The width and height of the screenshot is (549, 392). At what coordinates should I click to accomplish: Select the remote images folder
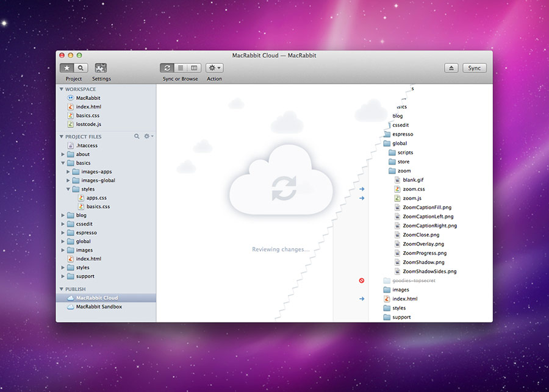396,290
